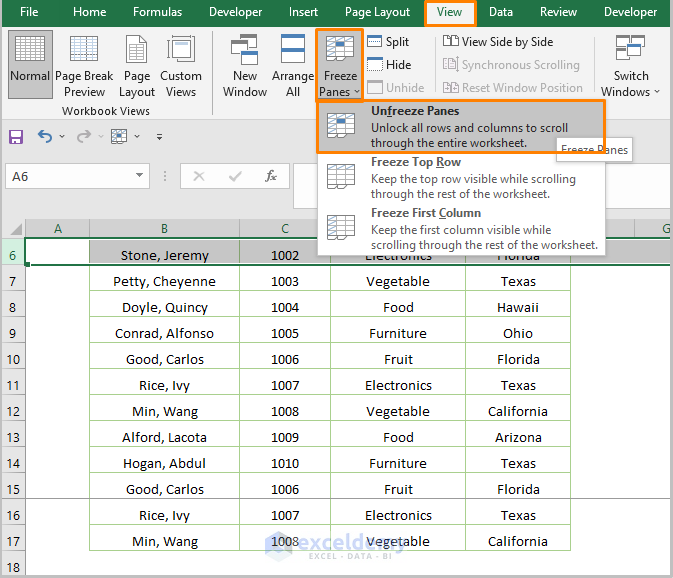The height and width of the screenshot is (578, 673).
Task: Click Insert Function fx icon
Action: coord(270,176)
